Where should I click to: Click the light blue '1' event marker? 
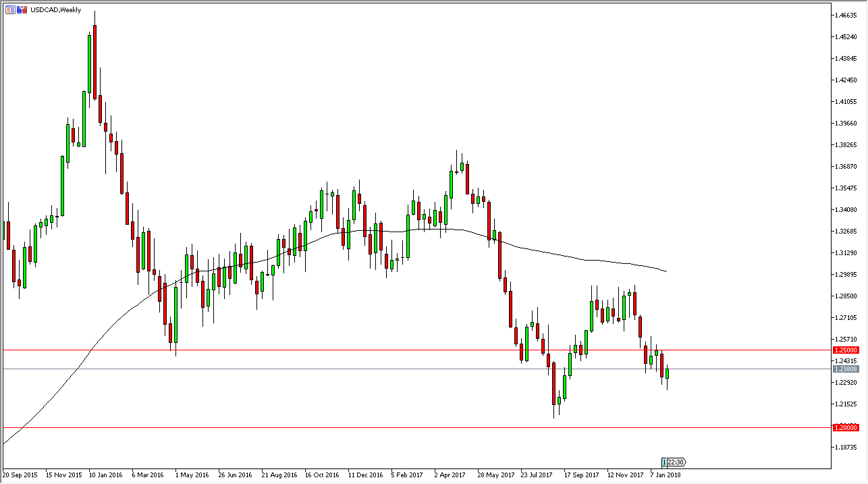point(665,462)
